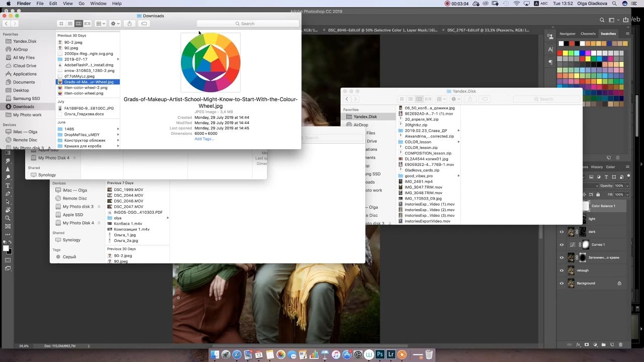Image resolution: width=644 pixels, height=362 pixels.
Task: Open Samsung SSD in Downloads window sidebar
Action: click(x=26, y=99)
